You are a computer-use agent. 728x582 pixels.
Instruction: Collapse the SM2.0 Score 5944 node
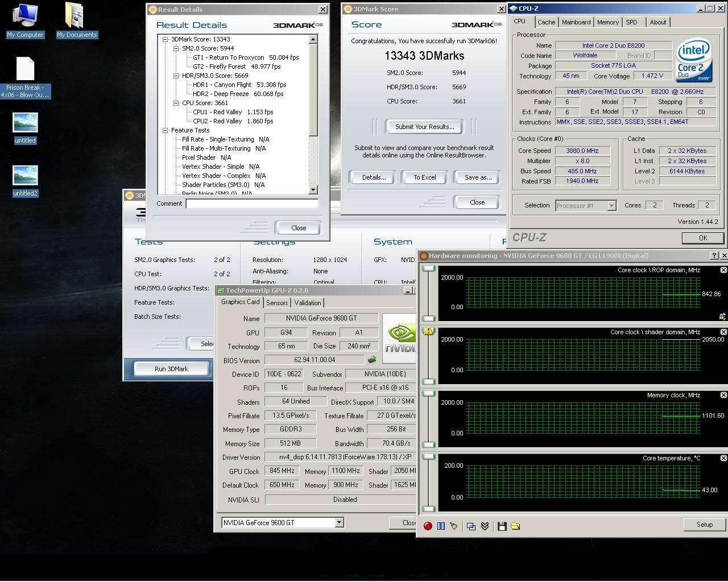pyautogui.click(x=176, y=48)
